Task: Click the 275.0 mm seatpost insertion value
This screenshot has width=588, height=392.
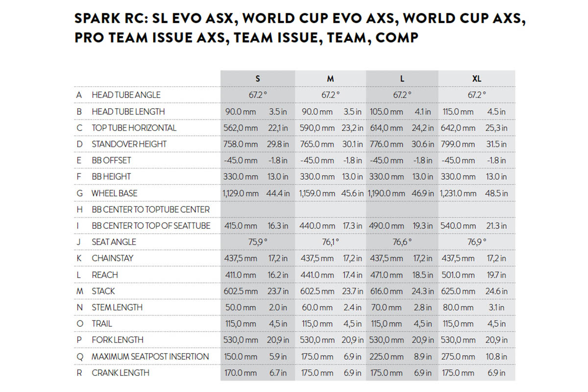Action: [458, 357]
